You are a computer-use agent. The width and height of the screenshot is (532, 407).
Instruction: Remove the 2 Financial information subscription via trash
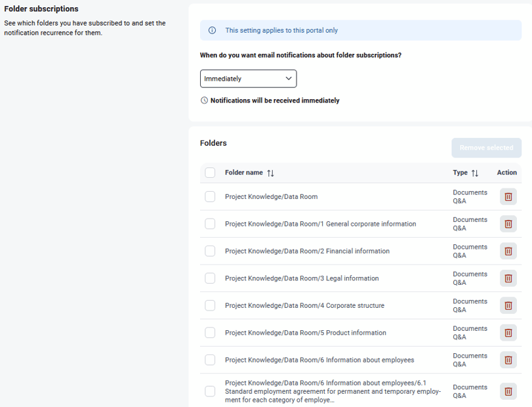[x=508, y=251]
